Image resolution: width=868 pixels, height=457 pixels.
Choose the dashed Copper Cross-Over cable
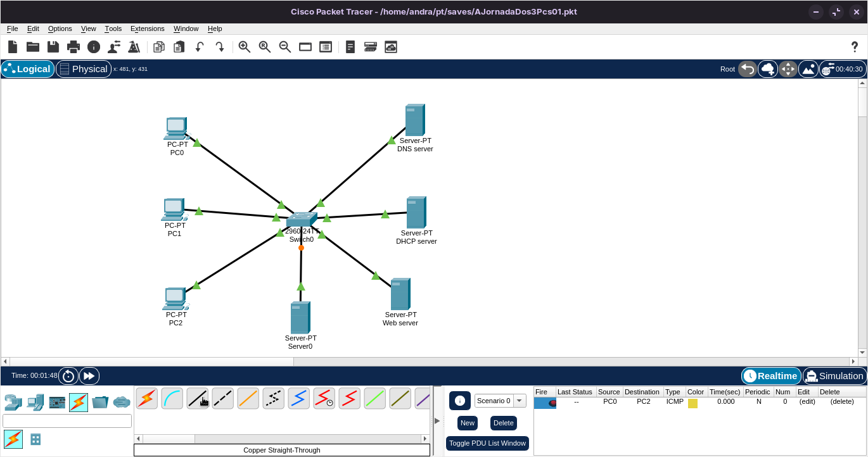pyautogui.click(x=223, y=398)
